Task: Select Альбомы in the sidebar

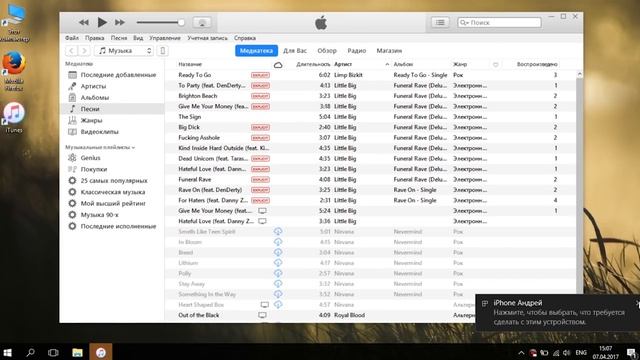Action: (112, 98)
